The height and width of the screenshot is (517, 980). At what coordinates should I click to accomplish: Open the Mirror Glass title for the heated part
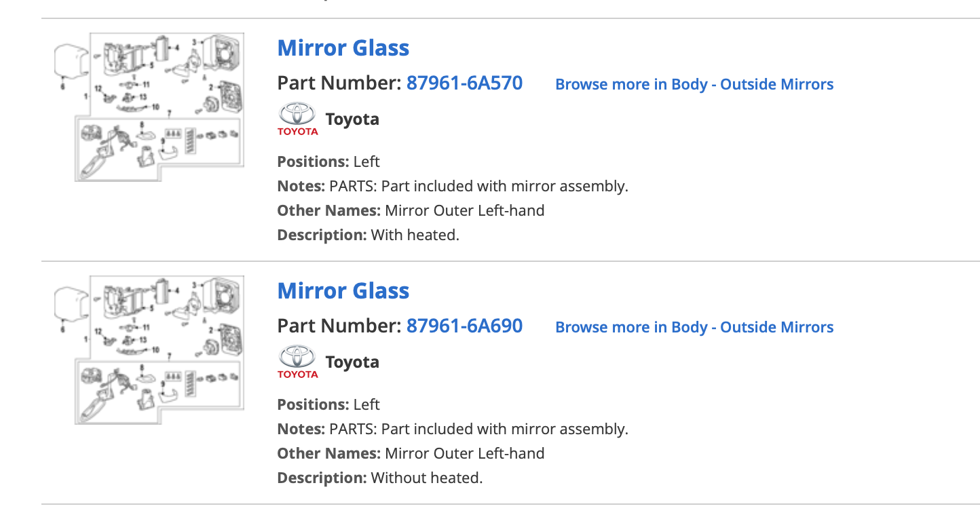(x=343, y=47)
